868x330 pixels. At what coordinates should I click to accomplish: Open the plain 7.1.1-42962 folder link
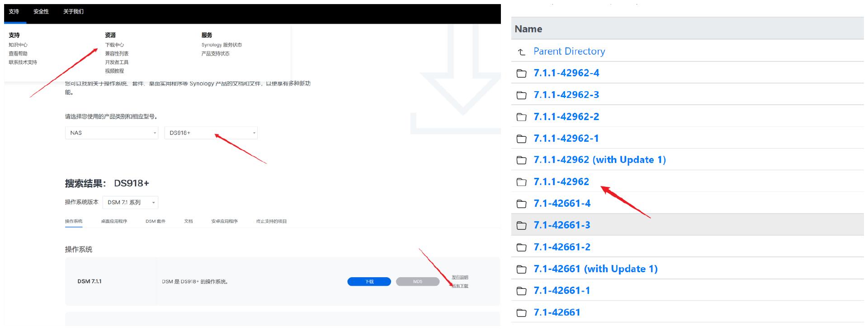coord(561,181)
